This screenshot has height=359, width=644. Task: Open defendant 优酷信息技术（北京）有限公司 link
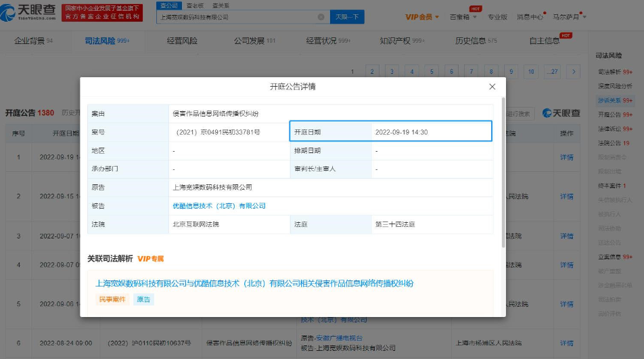(219, 206)
